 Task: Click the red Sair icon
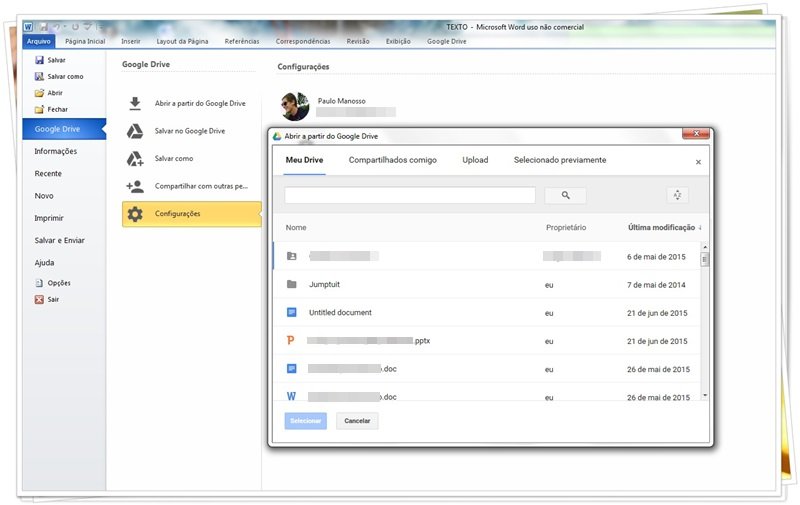tap(39, 299)
